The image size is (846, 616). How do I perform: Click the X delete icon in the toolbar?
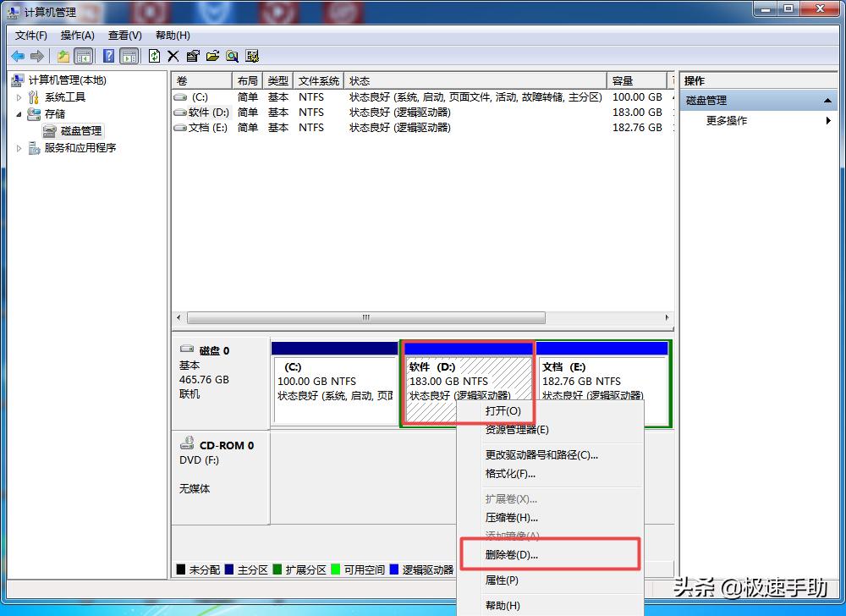coord(173,56)
